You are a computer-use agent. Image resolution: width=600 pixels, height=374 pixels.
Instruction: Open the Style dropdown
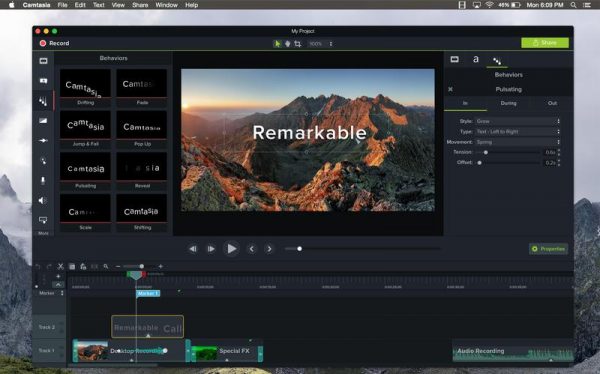click(517, 121)
